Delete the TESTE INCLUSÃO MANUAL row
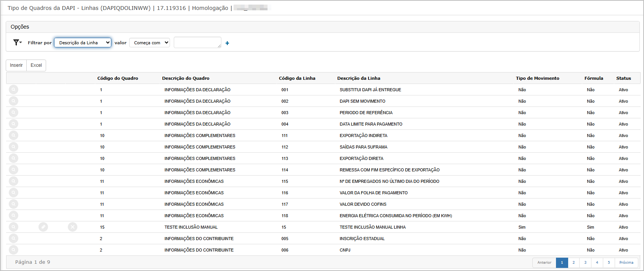The height and width of the screenshot is (271, 644). pyautogui.click(x=72, y=227)
